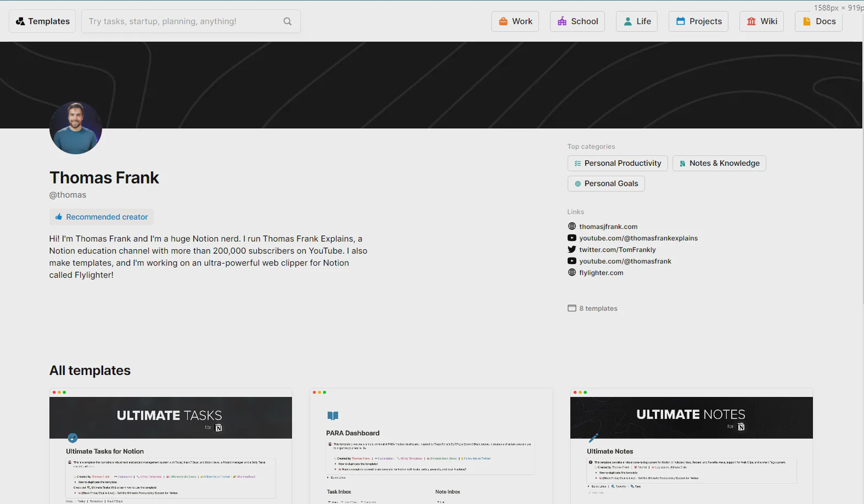Viewport: 864px width, 504px height.
Task: Click the Thomas Frank name heading
Action: [104, 178]
